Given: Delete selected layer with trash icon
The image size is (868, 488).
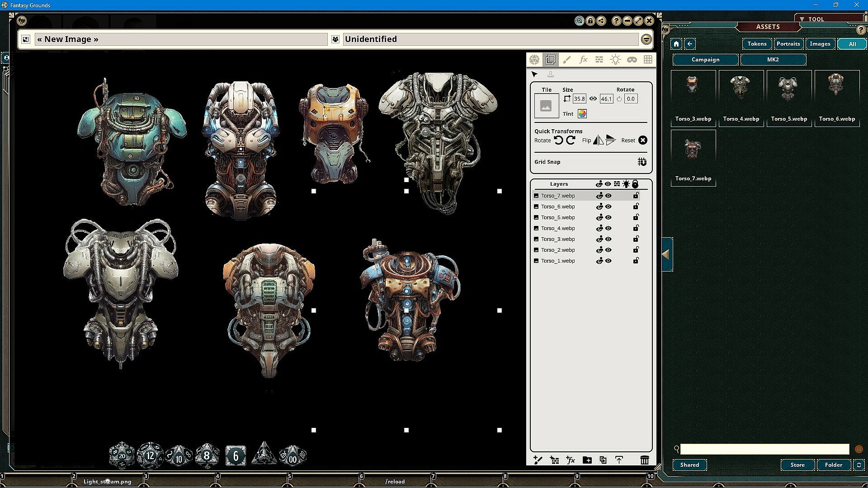Looking at the screenshot, I should 645,460.
